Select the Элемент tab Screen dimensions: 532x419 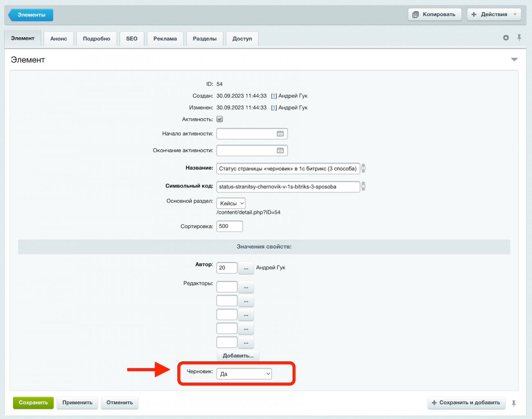(23, 38)
